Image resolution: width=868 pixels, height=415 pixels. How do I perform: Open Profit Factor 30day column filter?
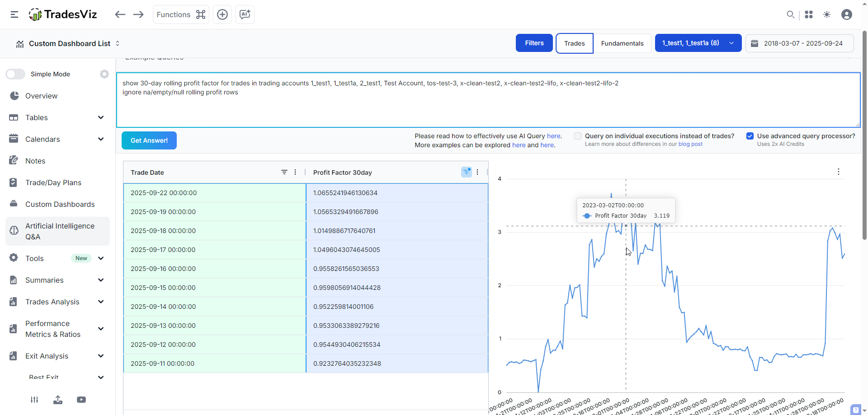coord(467,172)
